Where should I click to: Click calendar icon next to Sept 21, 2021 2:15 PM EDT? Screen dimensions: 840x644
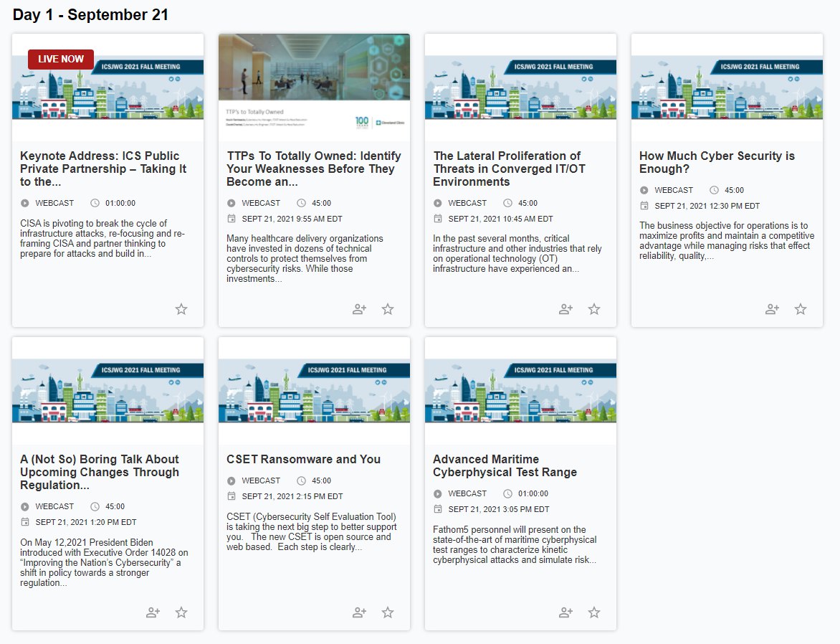[x=231, y=496]
